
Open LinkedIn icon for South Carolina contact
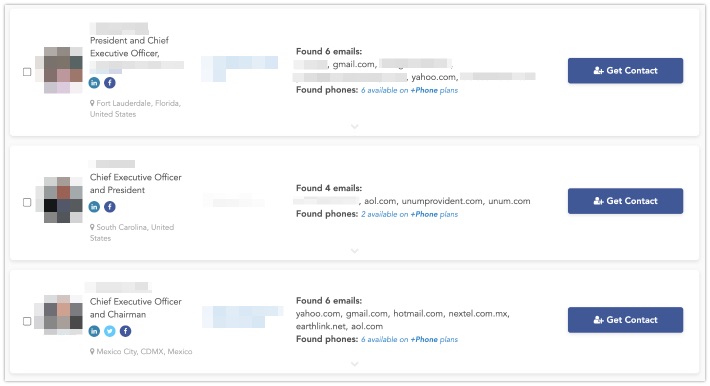tap(94, 207)
